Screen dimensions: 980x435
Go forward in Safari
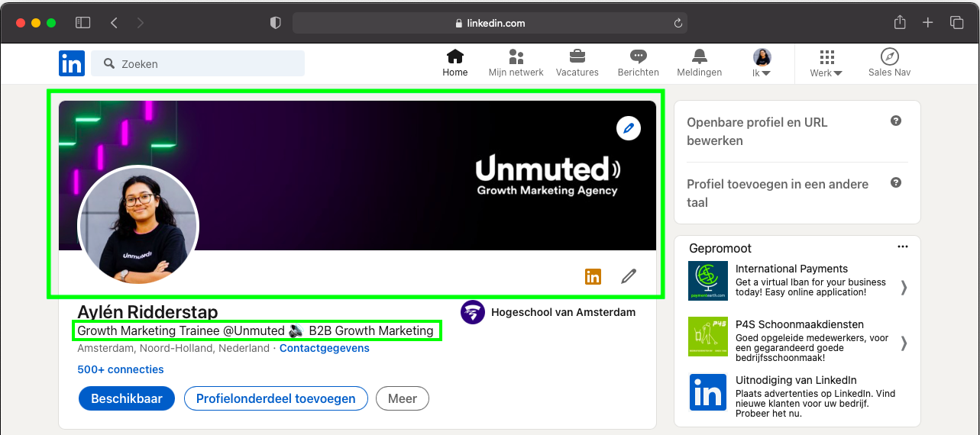pos(141,23)
